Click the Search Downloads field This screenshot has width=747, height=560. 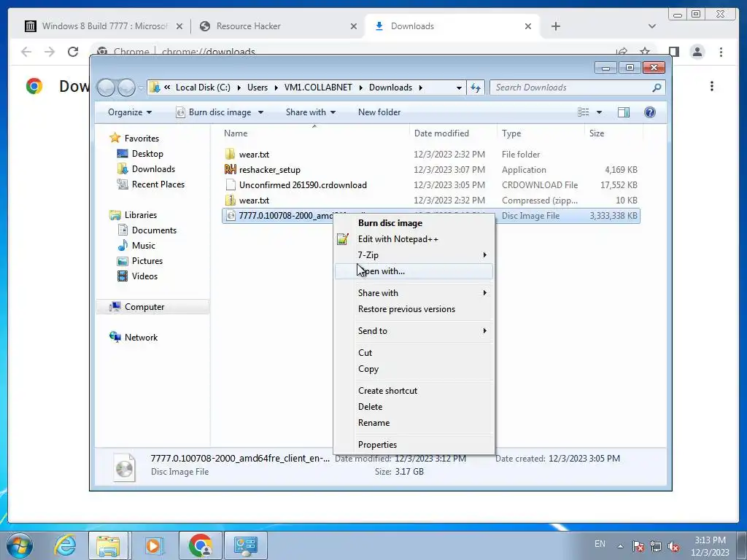(577, 87)
